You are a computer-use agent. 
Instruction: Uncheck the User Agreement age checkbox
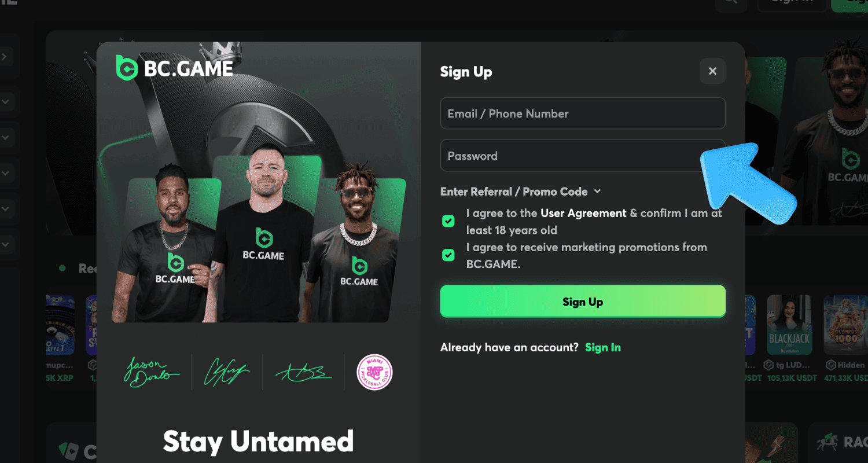tap(448, 221)
